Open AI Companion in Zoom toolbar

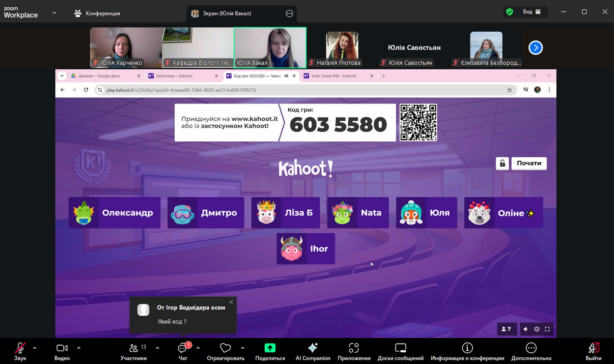point(313,351)
